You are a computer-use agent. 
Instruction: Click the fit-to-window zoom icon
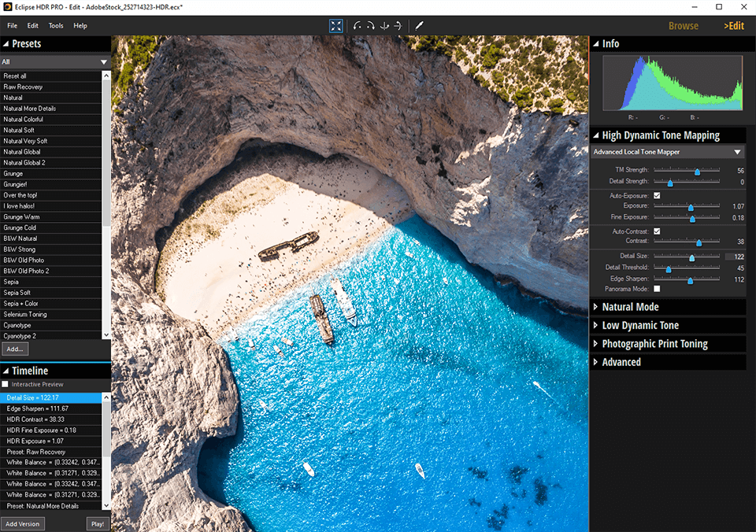click(x=336, y=26)
